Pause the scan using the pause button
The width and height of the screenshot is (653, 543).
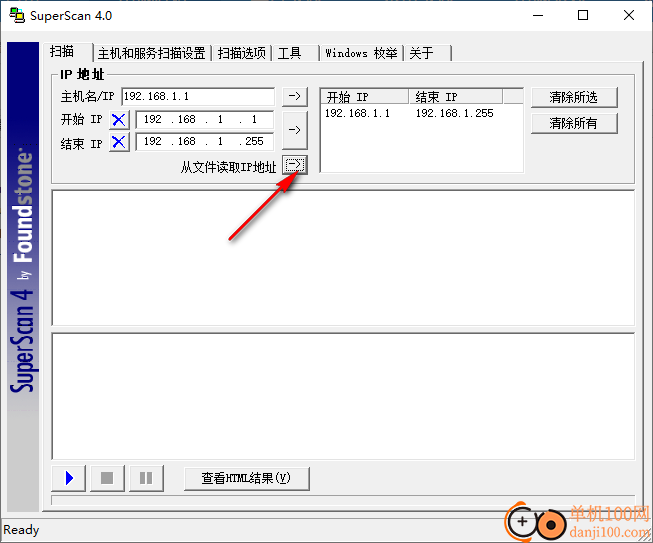(x=146, y=478)
